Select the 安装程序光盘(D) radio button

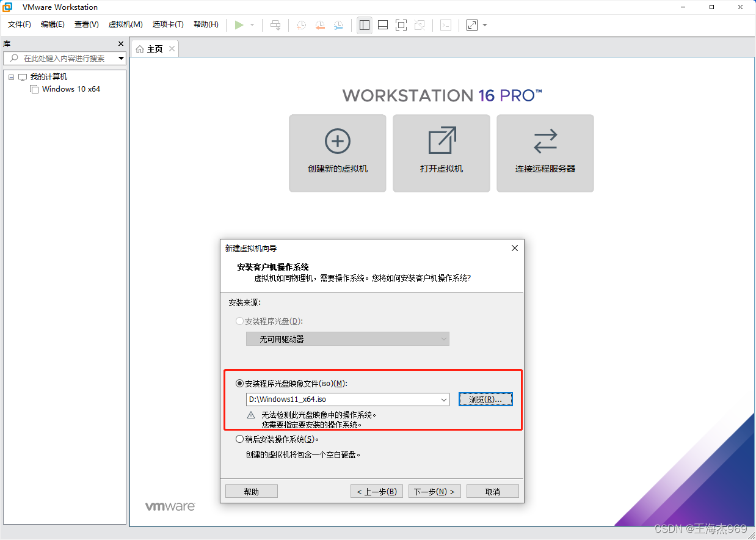tap(239, 321)
